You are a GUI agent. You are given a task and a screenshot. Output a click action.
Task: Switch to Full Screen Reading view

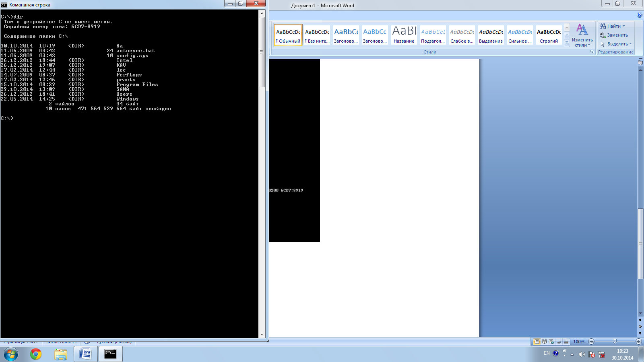(544, 341)
